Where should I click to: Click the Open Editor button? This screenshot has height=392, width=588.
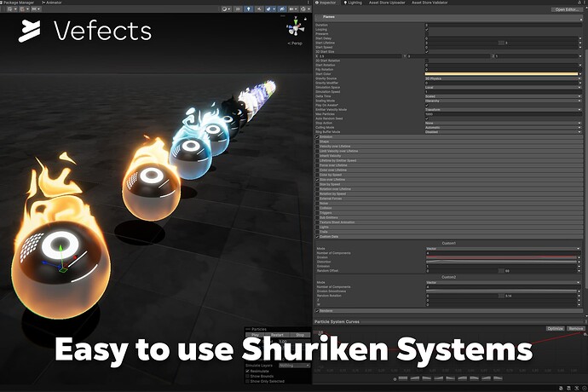(567, 9)
